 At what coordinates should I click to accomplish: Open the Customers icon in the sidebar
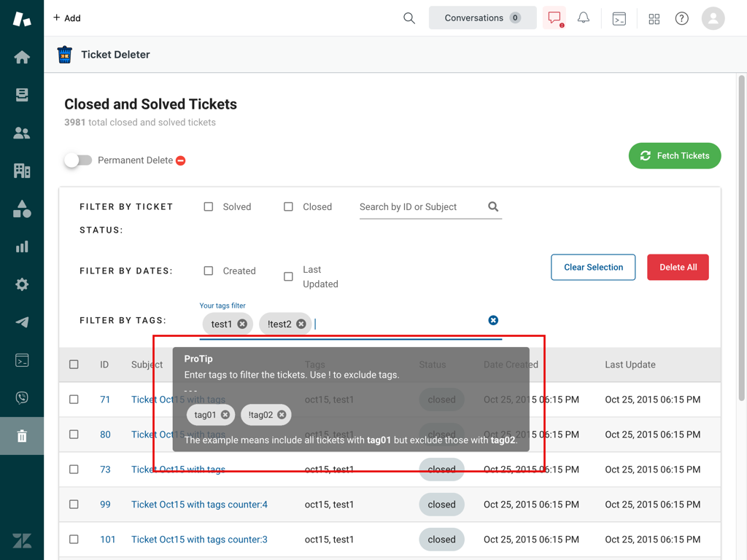22,133
